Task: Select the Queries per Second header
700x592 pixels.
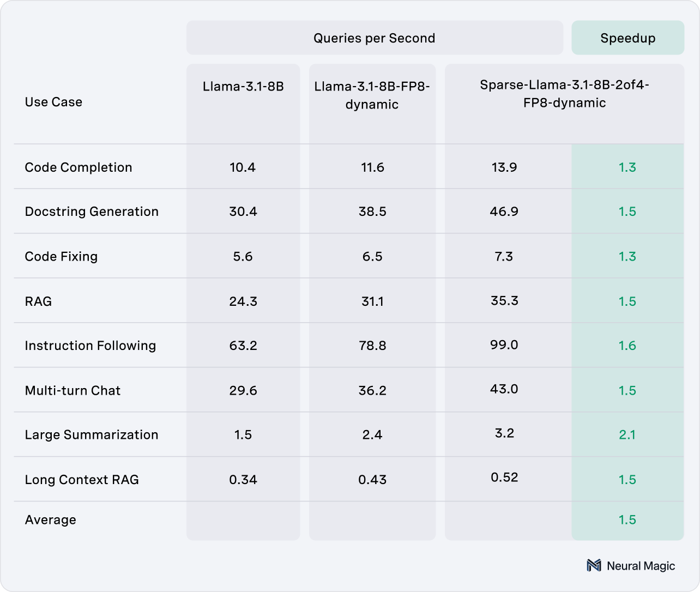Action: pyautogui.click(x=374, y=38)
